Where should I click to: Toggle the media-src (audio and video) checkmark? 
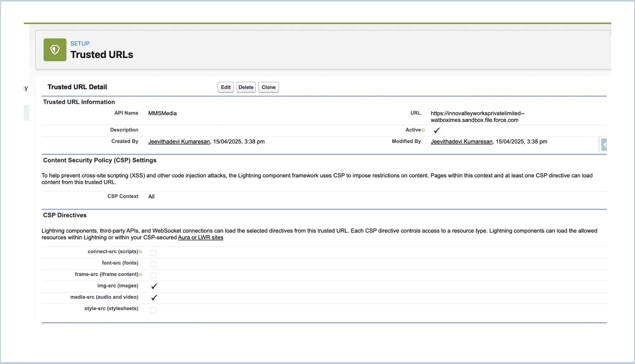[154, 298]
